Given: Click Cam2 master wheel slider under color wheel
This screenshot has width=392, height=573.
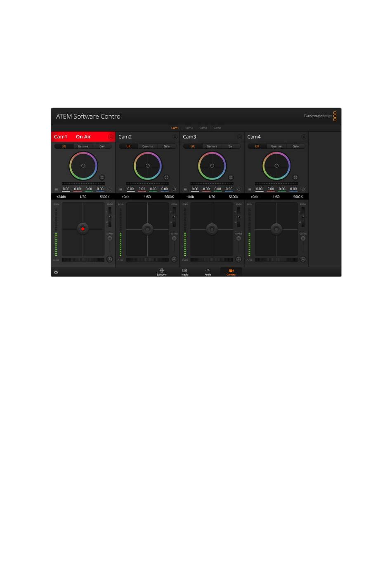Looking at the screenshot, I should coord(147,183).
